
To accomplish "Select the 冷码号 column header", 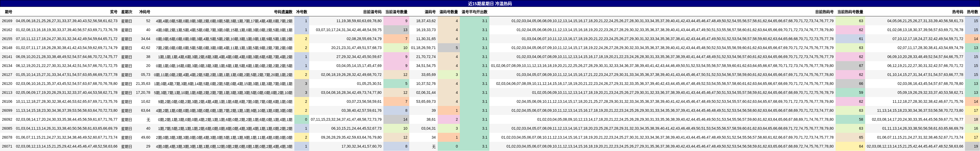I will 145,12.
